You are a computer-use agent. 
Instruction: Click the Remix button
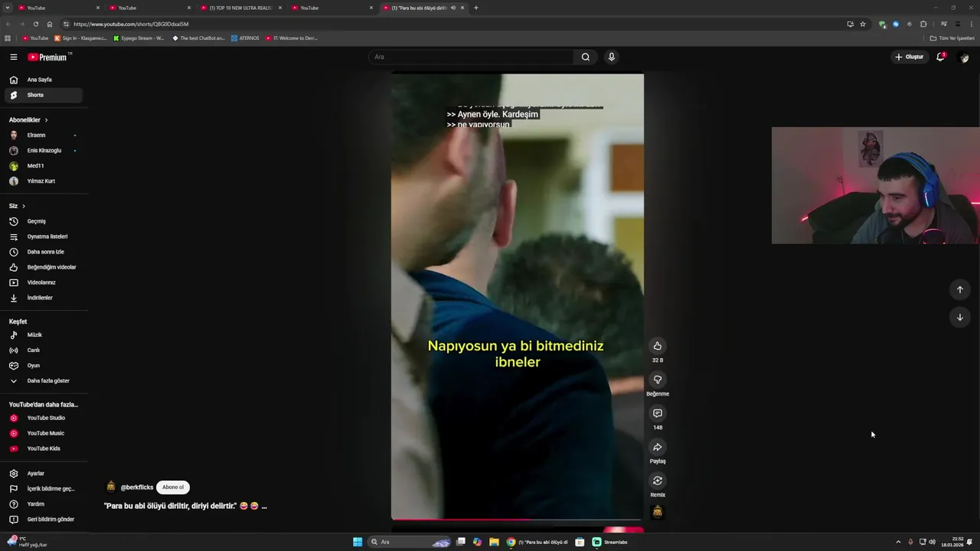pyautogui.click(x=657, y=481)
